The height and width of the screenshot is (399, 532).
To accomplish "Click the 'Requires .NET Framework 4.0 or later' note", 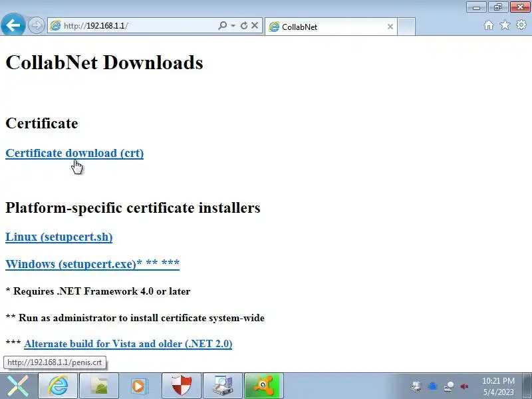I will pos(98,291).
